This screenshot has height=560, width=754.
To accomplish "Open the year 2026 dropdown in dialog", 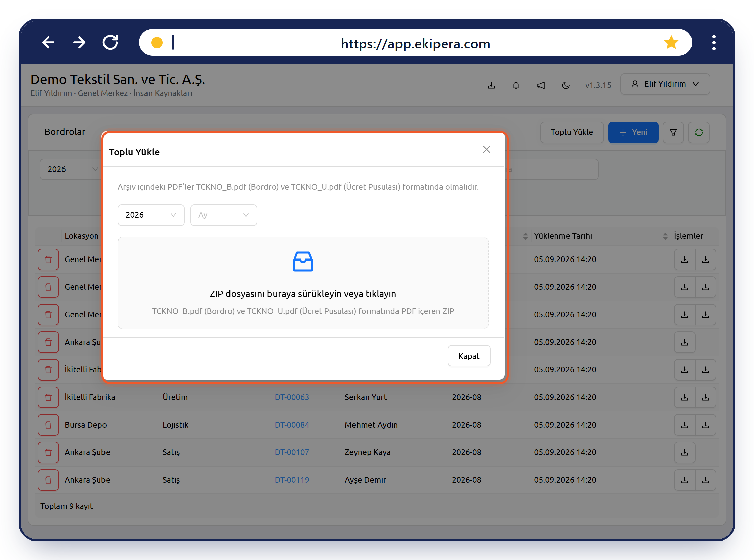I will [x=151, y=215].
